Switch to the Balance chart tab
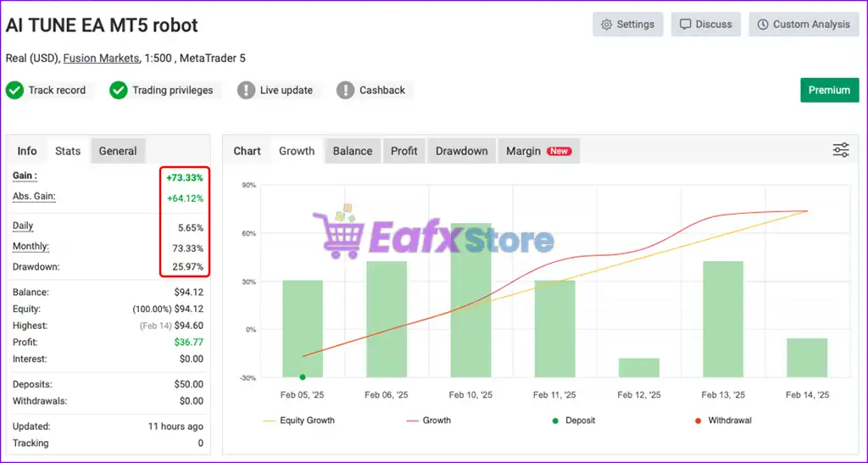The height and width of the screenshot is (463, 868). [353, 151]
